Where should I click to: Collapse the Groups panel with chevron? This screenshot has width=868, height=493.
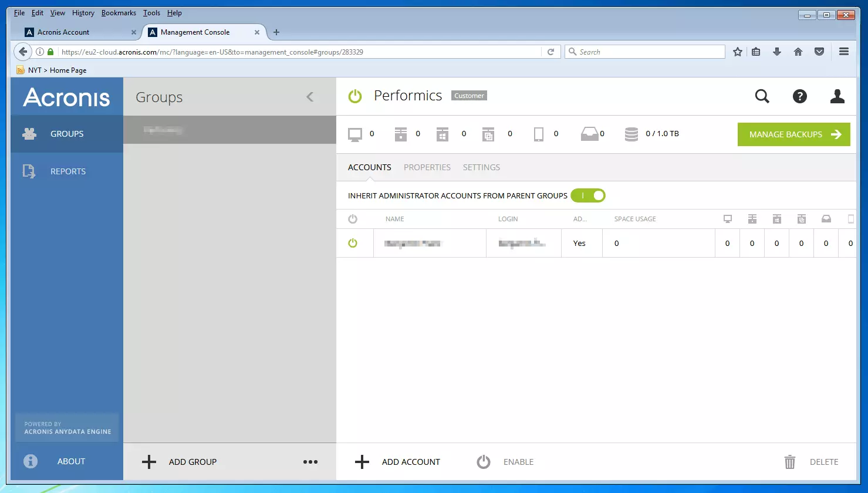[310, 97]
